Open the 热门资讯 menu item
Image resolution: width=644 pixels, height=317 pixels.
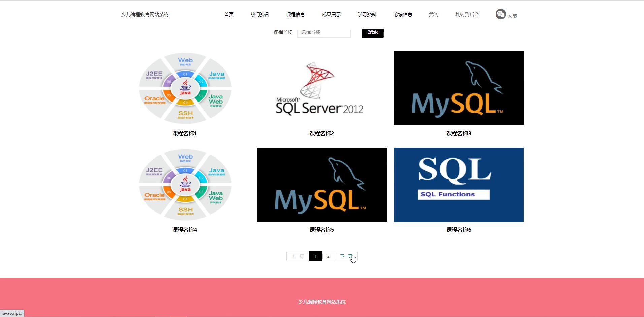pos(260,15)
